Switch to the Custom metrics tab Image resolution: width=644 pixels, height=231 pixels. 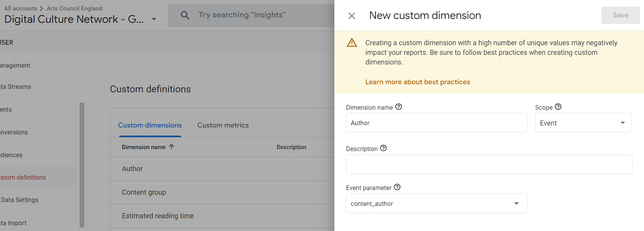(x=223, y=125)
